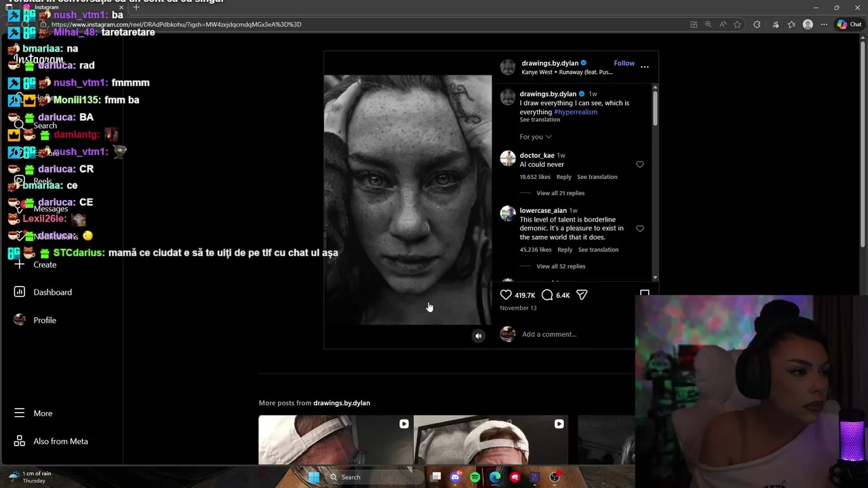
Task: Open drawings.by.dylan profile from post header
Action: (x=550, y=63)
